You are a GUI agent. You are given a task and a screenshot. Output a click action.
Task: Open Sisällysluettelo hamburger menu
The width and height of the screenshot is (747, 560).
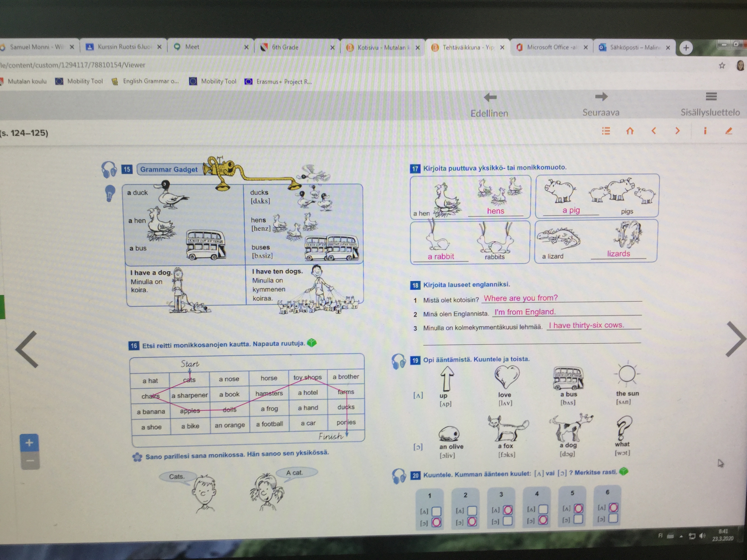pyautogui.click(x=711, y=97)
